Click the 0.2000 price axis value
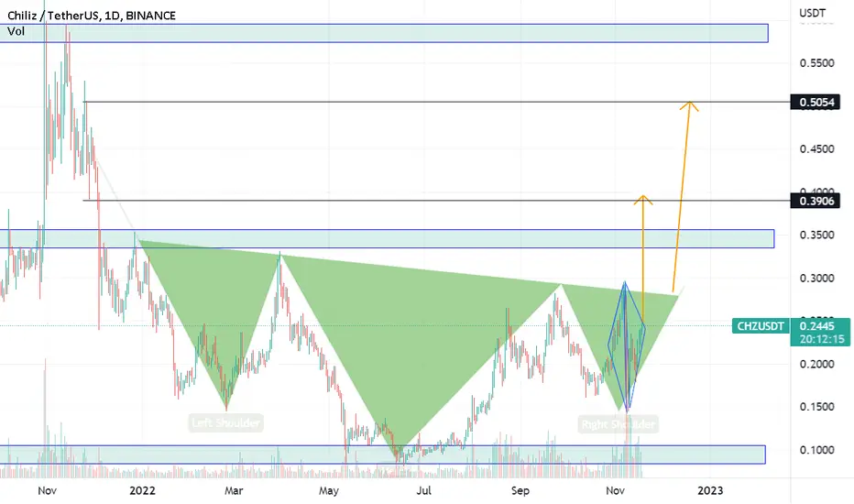This screenshot has height=504, width=854. coord(816,364)
